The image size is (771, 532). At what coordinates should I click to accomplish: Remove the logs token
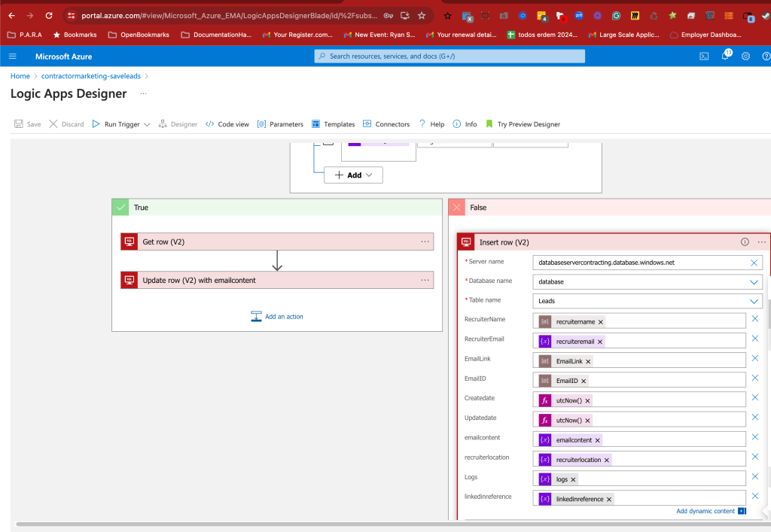573,479
